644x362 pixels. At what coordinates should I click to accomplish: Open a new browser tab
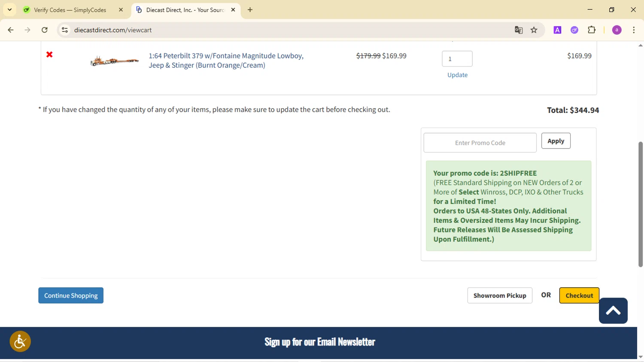pos(250,10)
